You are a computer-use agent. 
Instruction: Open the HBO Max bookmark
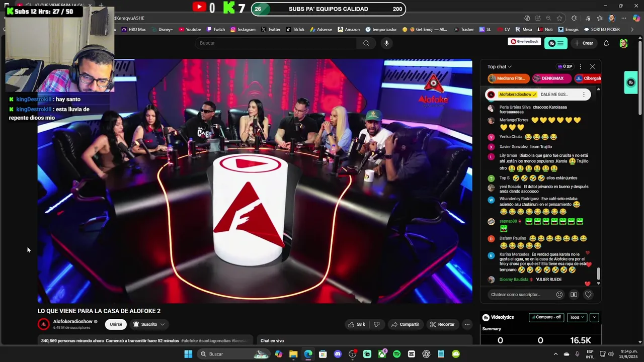coord(133,30)
